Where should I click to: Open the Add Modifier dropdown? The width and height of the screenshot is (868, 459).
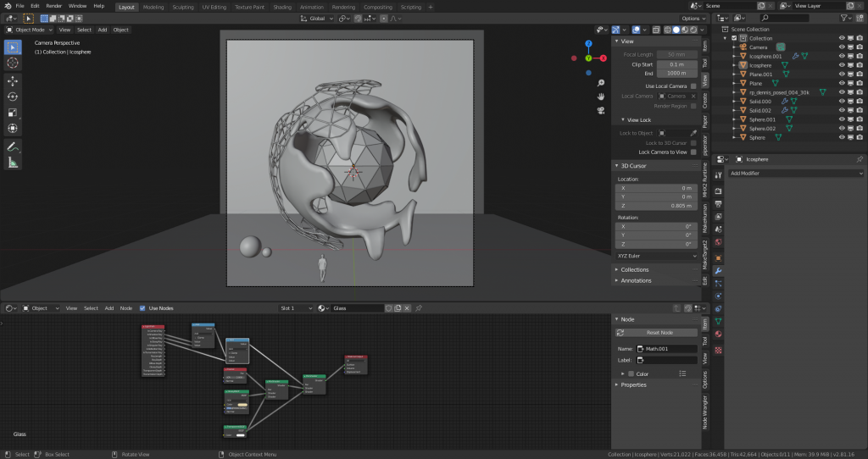(x=795, y=173)
